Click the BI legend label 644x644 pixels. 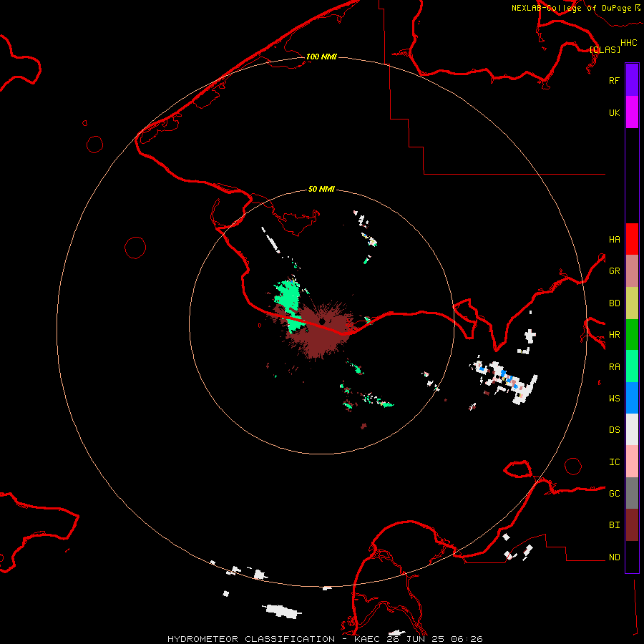614,525
